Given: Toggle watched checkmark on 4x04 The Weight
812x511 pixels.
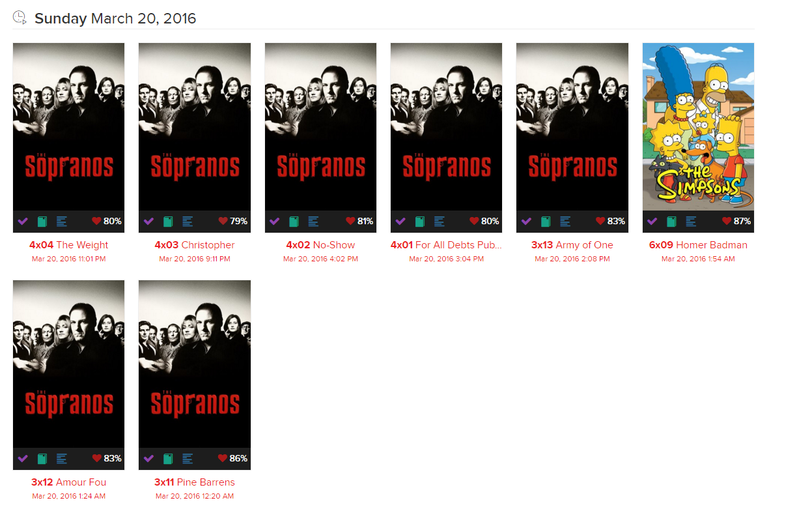Looking at the screenshot, I should tap(23, 222).
